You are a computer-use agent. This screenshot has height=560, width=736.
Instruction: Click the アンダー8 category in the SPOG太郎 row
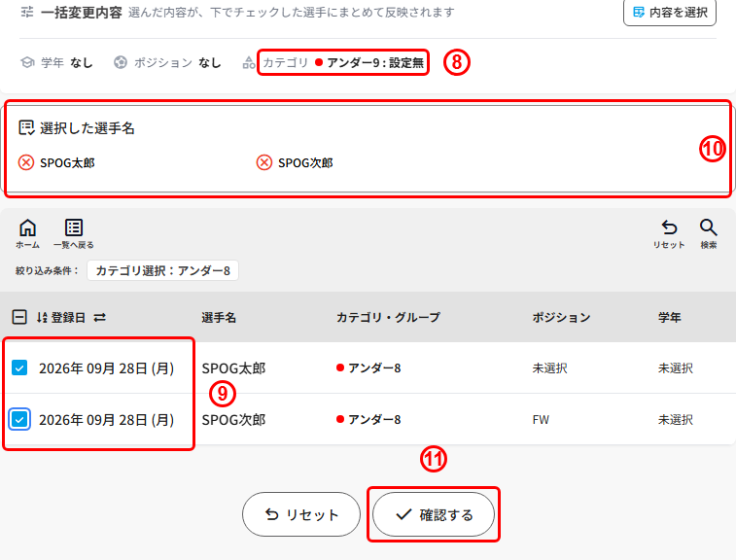(374, 368)
